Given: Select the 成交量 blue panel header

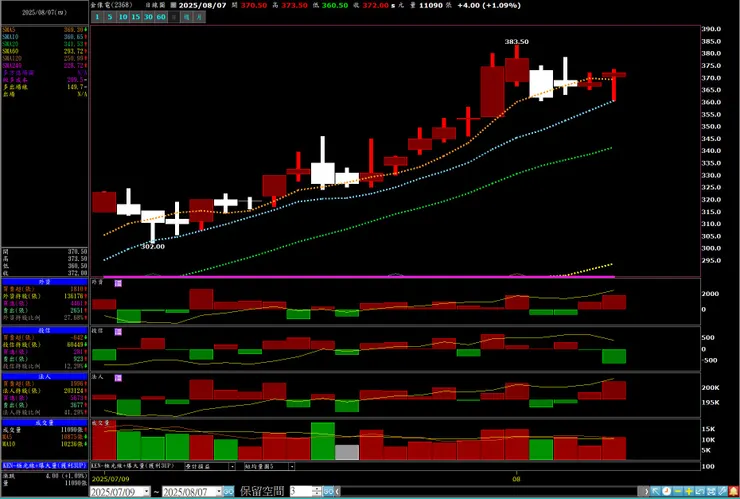Looking at the screenshot, I should (x=44, y=423).
